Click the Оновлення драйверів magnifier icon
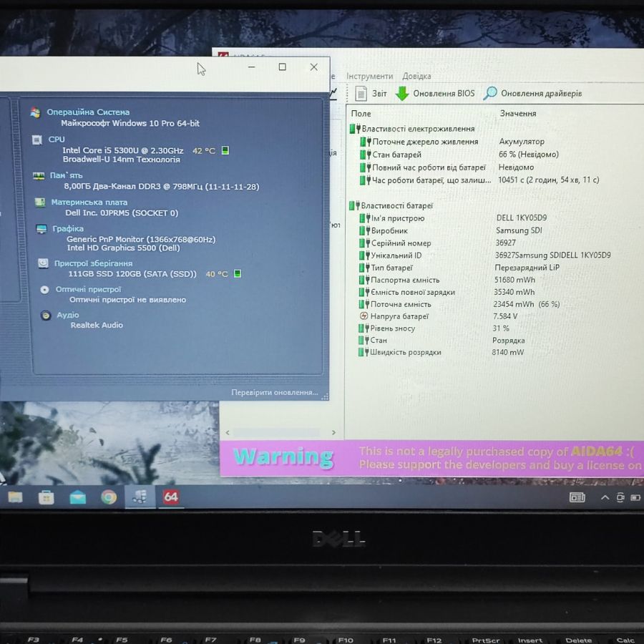 pos(490,93)
